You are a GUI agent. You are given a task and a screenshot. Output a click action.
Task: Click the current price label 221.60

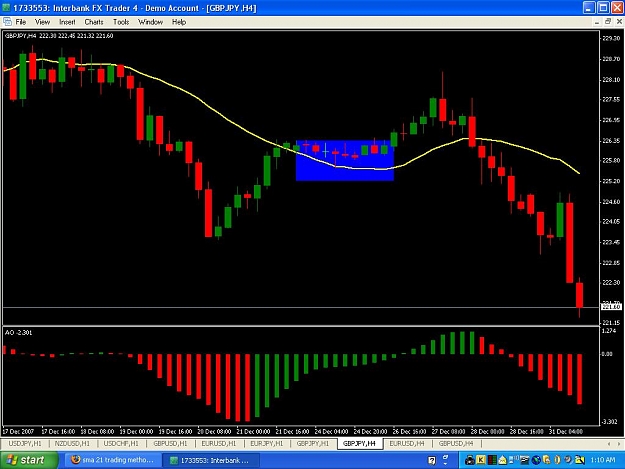pyautogui.click(x=611, y=307)
